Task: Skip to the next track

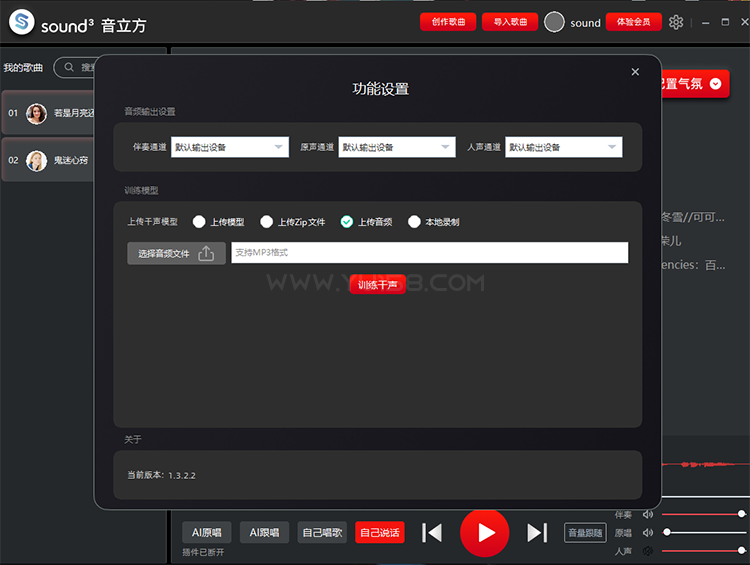Action: (537, 533)
